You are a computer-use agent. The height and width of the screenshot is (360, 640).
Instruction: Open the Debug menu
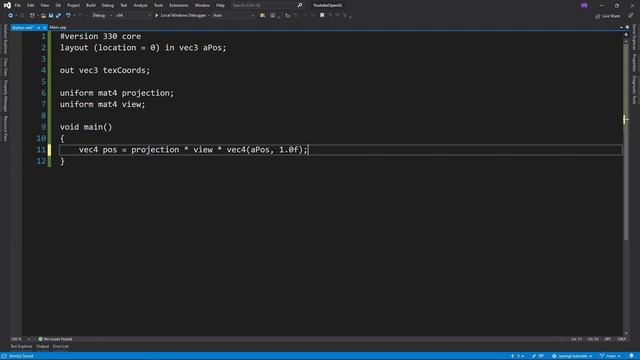pos(108,5)
